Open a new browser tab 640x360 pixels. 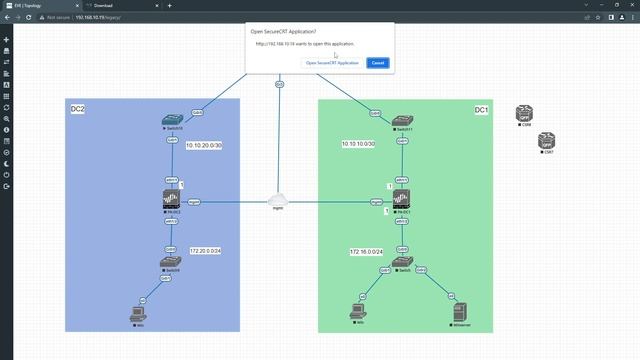169,6
